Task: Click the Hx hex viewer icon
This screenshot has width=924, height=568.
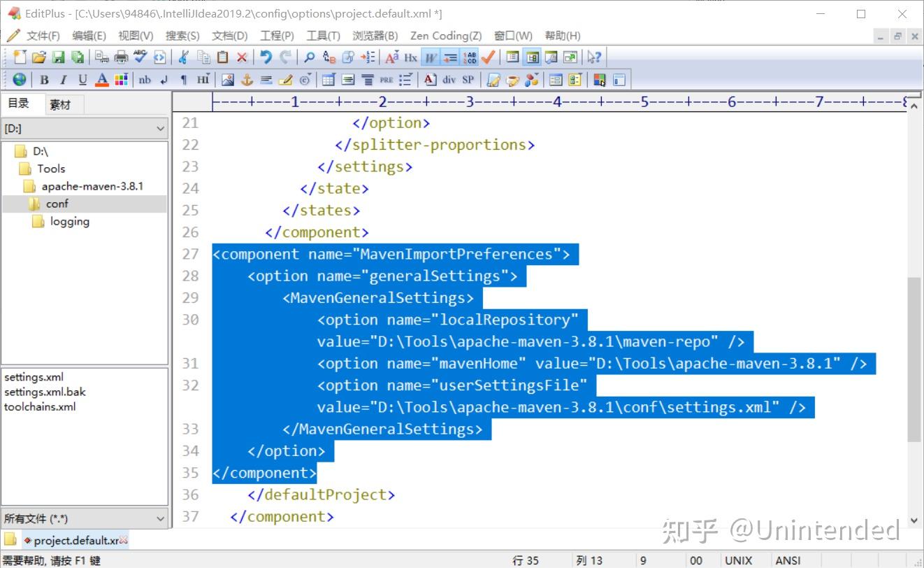Action: tap(410, 57)
